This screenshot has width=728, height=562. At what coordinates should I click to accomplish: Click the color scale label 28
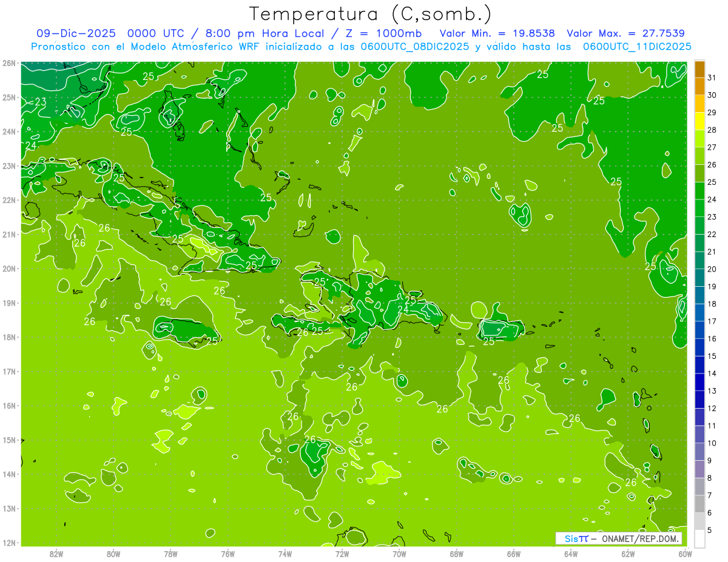click(712, 130)
